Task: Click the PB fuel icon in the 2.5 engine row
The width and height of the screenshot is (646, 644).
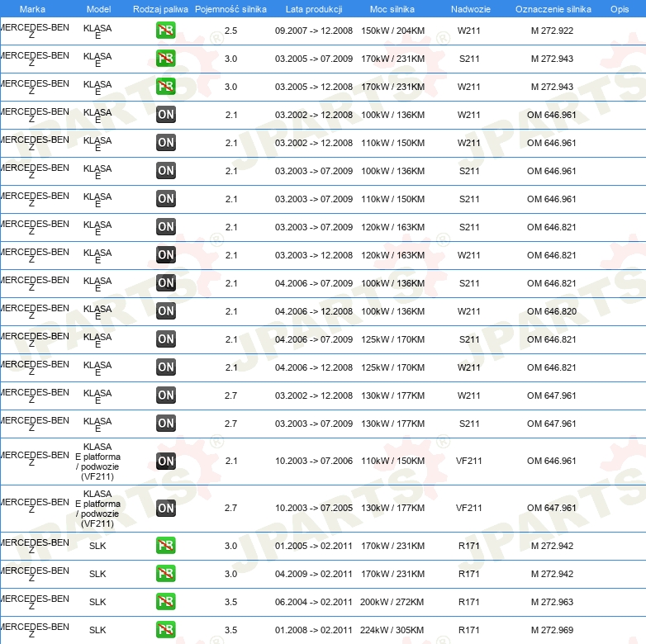Action: pyautogui.click(x=165, y=31)
